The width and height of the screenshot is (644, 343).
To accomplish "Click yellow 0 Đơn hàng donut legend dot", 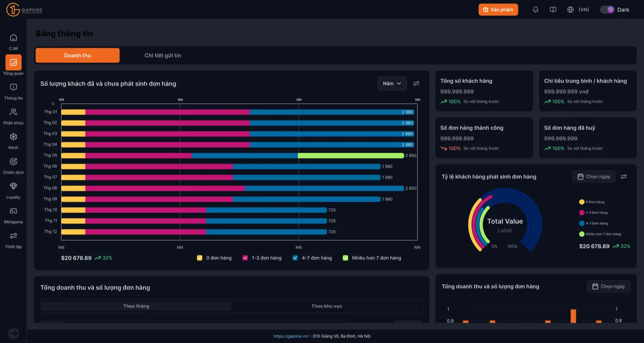I will (582, 202).
